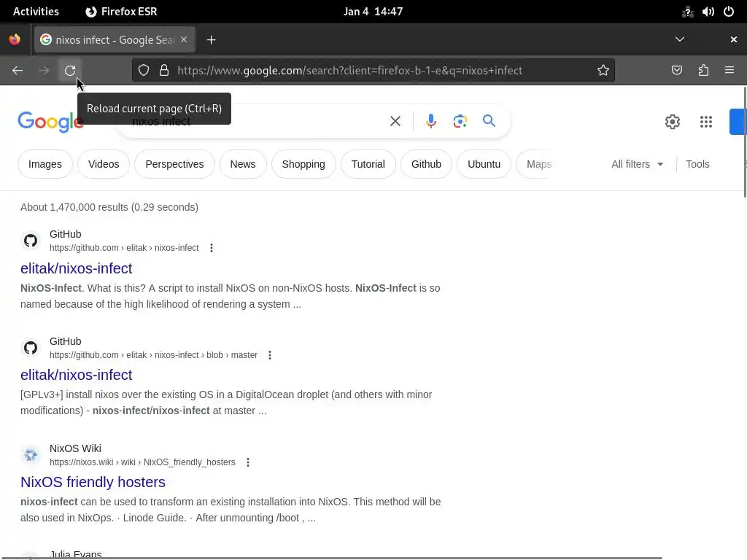
Task: Submit search with magnifying glass icon
Action: pyautogui.click(x=489, y=121)
